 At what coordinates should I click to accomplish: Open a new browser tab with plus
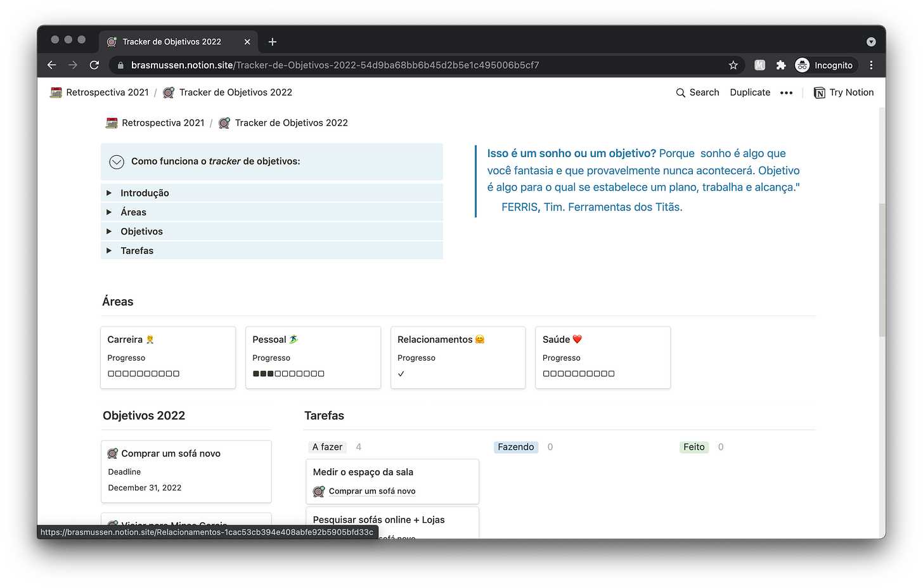[273, 42]
